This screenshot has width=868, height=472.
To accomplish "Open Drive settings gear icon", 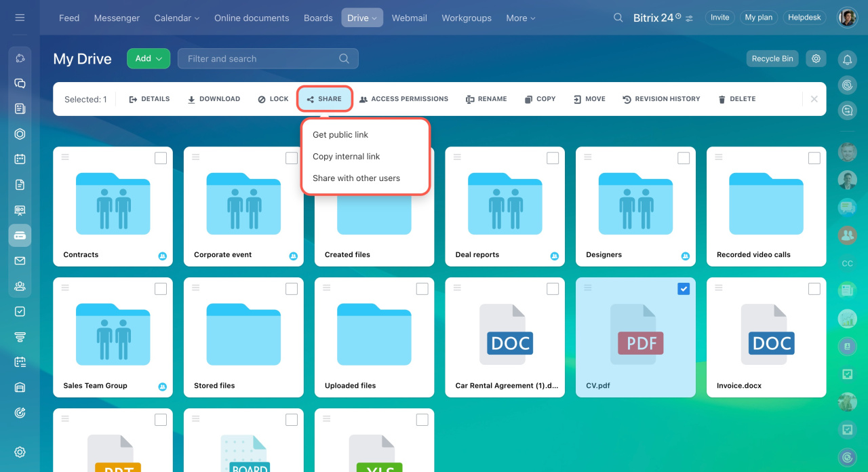I will (x=816, y=58).
